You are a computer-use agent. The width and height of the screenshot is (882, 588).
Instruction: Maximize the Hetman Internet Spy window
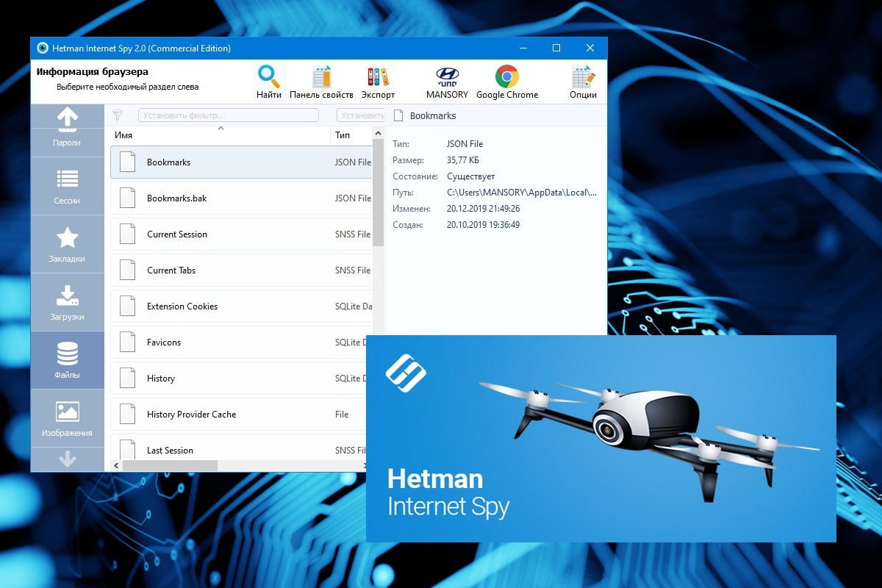point(556,49)
